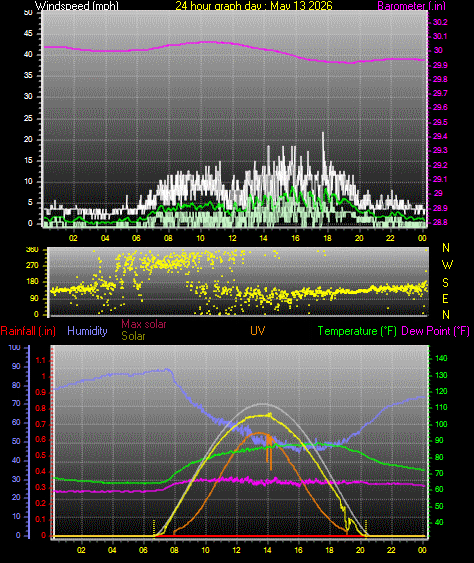Viewport: 474px width, 563px height.
Task: Click the 29.4 barometer axis value
Action: pos(440,136)
